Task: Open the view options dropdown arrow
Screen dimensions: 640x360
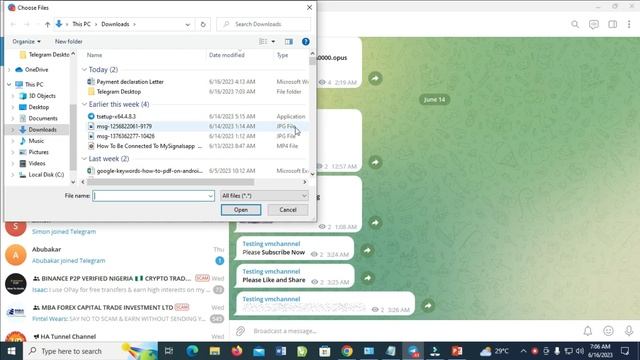Action: [273, 42]
